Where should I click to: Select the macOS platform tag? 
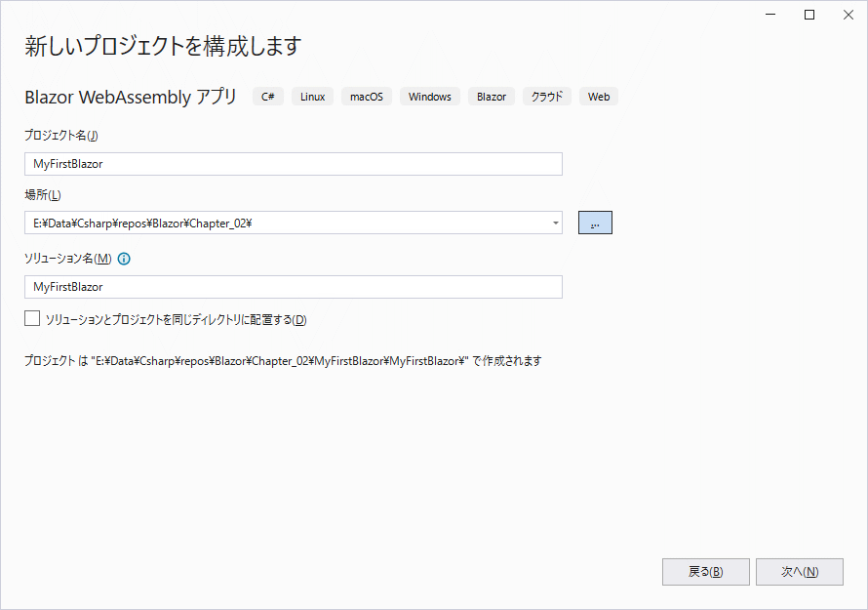[x=366, y=96]
